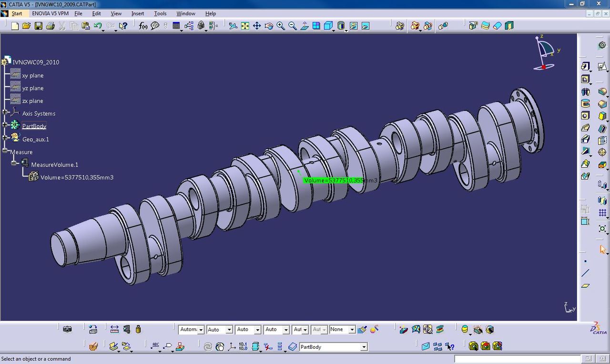Expand the Axis Systems tree node
The height and width of the screenshot is (364, 610).
point(5,112)
